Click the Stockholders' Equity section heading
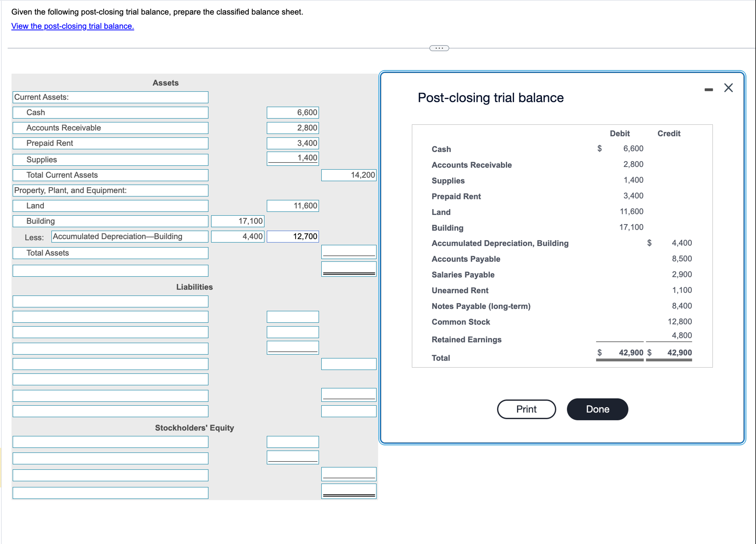This screenshot has width=756, height=544. [x=194, y=428]
